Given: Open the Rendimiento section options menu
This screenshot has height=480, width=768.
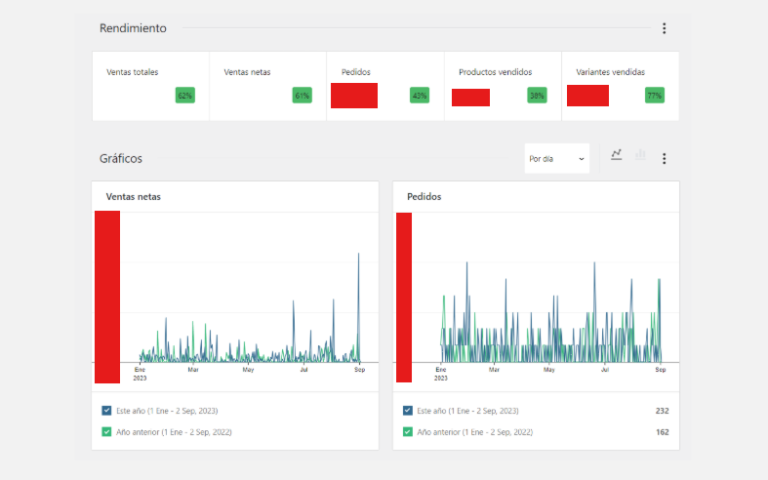Looking at the screenshot, I should pyautogui.click(x=664, y=29).
